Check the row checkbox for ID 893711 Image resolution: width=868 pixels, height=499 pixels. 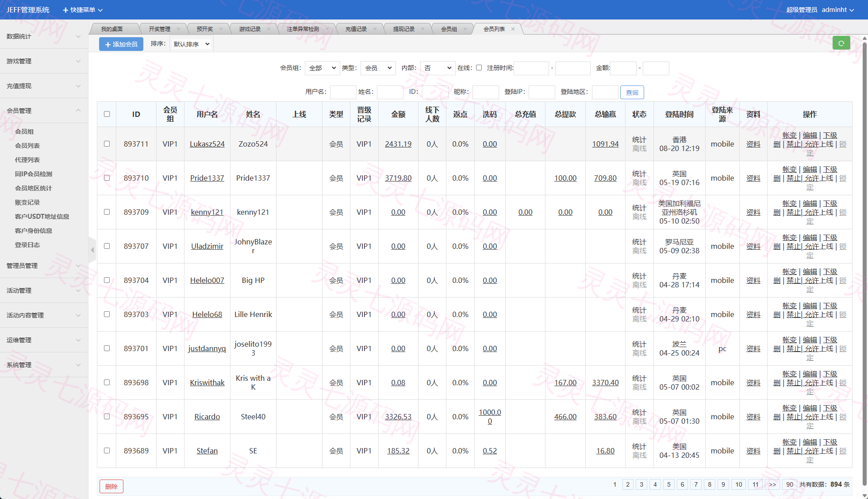pos(107,144)
